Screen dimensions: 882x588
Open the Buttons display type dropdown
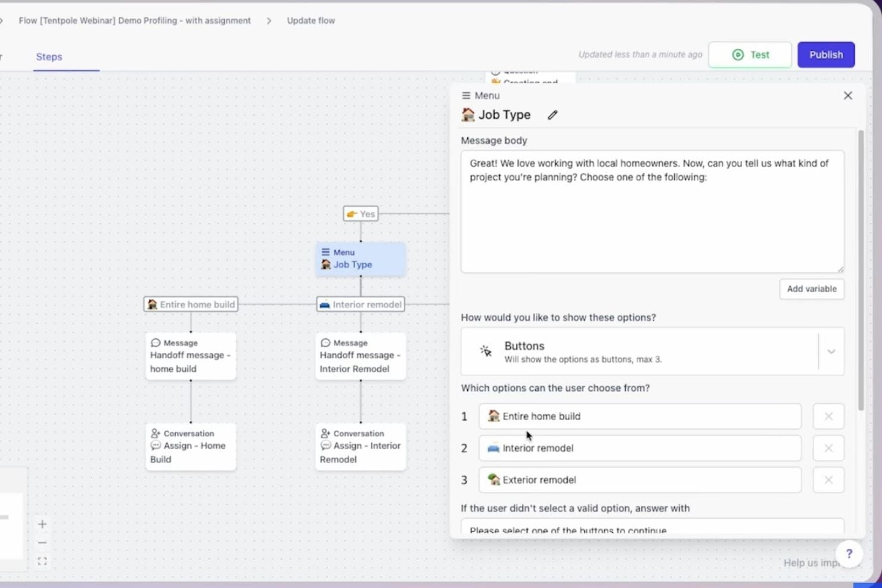pyautogui.click(x=831, y=351)
